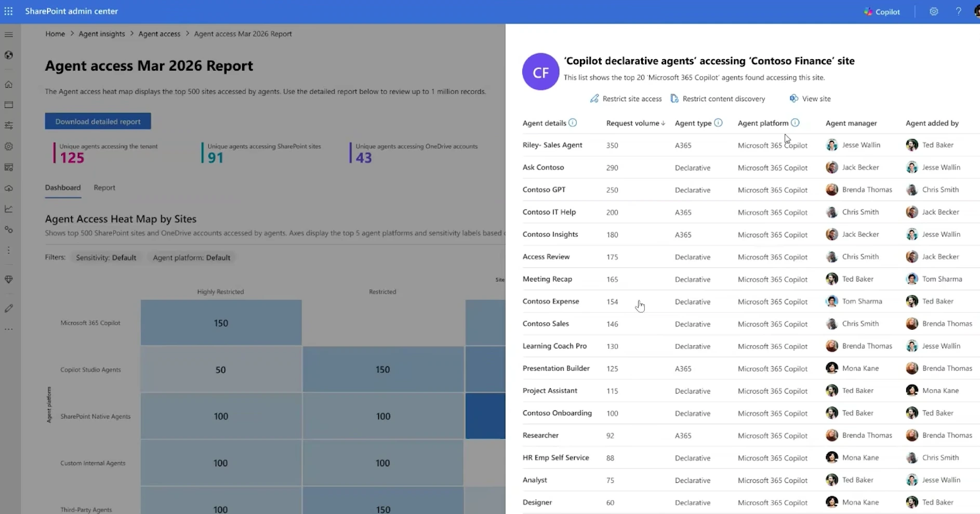The height and width of the screenshot is (514, 980).
Task: Select Learning Coach Pro agent name
Action: (x=554, y=346)
